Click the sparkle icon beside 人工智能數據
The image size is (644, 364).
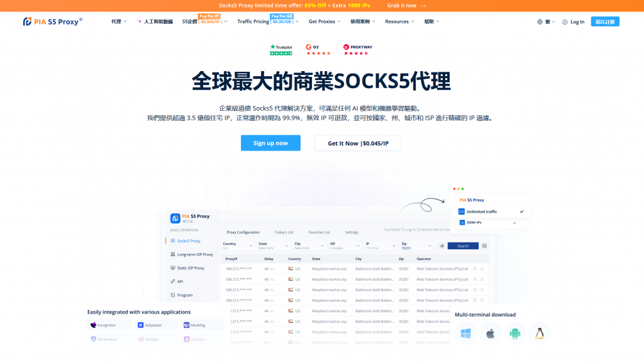tap(139, 21)
